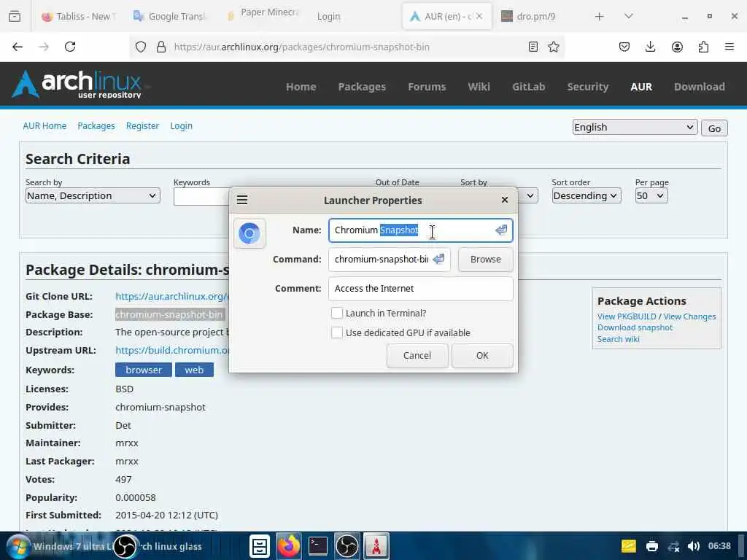Viewport: 747px width, 560px height.
Task: Switch to Tabliss New Tab
Action: tap(79, 16)
